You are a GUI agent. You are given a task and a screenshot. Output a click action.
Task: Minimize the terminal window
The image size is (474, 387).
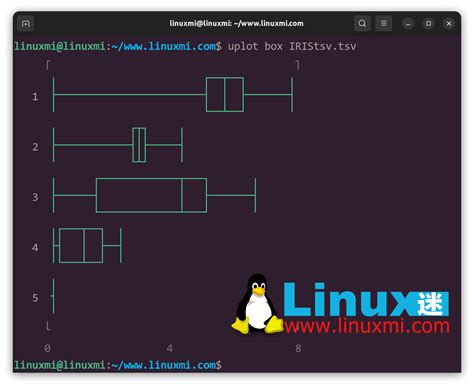pyautogui.click(x=408, y=24)
